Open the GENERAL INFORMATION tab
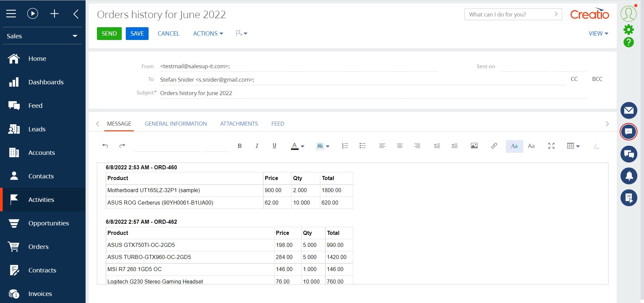644x303 pixels. 175,124
